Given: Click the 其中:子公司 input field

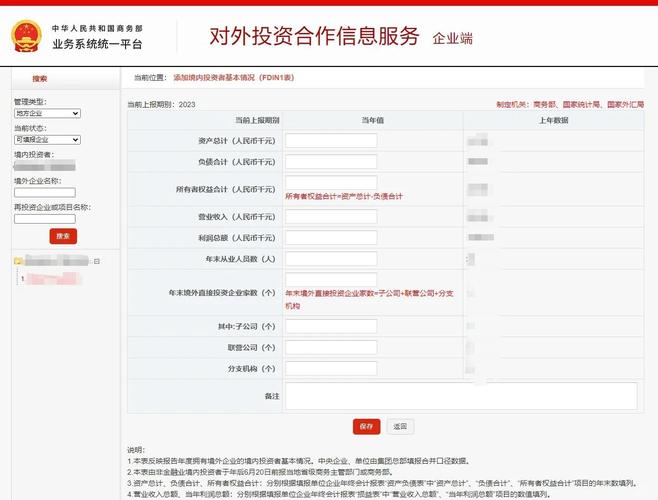Looking at the screenshot, I should click(330, 326).
